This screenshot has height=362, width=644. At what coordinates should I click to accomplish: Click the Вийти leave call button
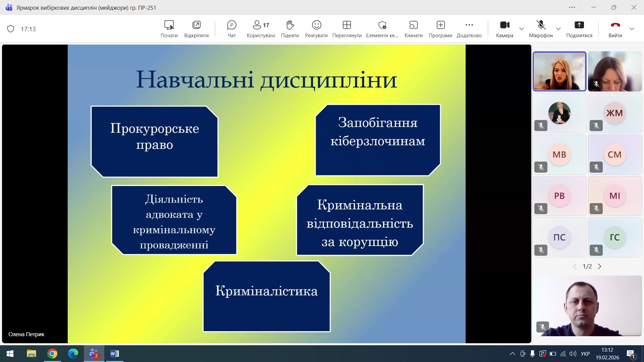click(615, 28)
